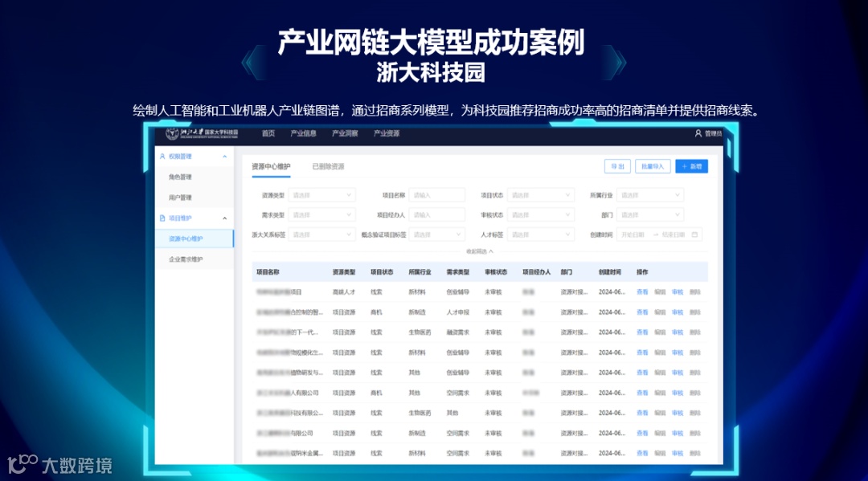Click the 导出 button
The image size is (868, 481).
tap(617, 166)
